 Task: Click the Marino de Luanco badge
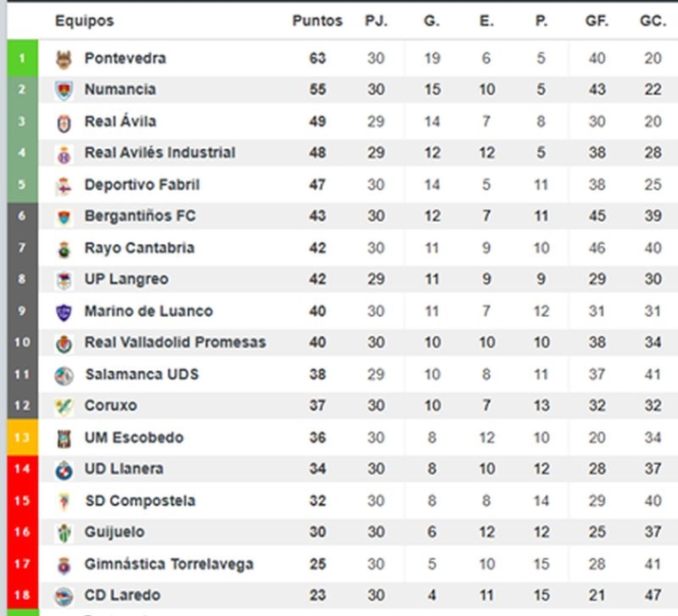[x=64, y=311]
